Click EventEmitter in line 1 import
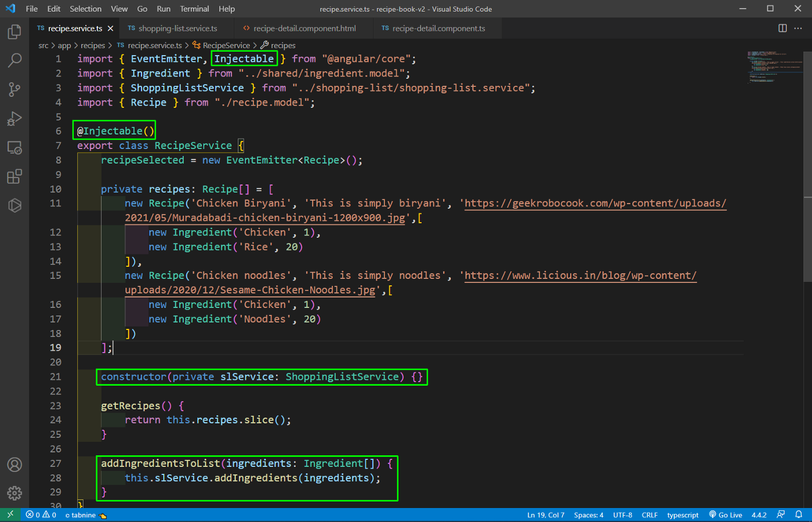Viewport: 812px width, 522px height. pyautogui.click(x=166, y=59)
